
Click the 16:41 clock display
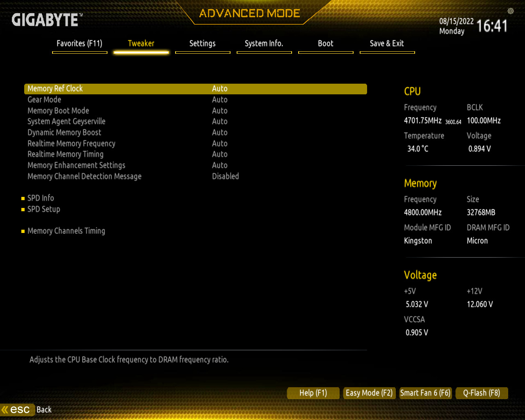tap(492, 26)
